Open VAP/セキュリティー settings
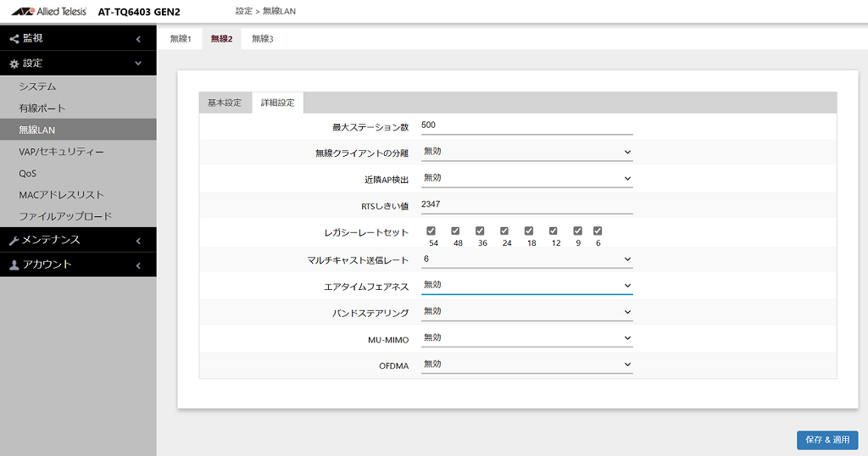Viewport: 868px width, 456px height. [78, 151]
